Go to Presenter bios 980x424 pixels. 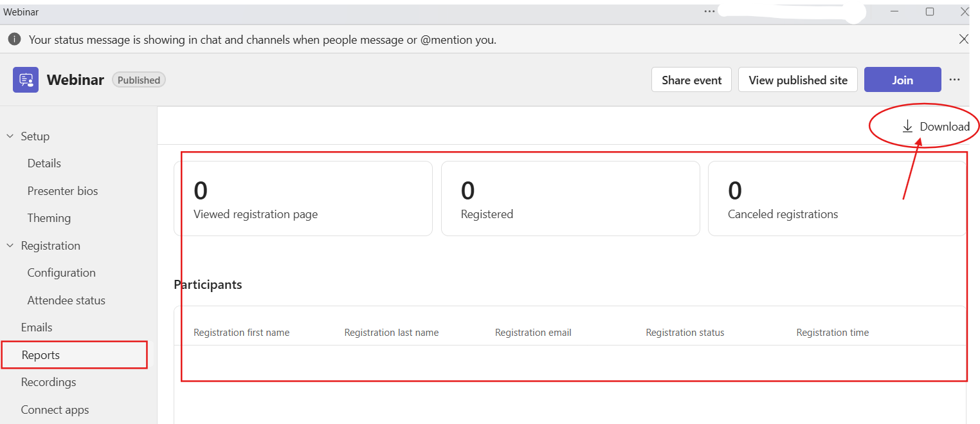63,191
